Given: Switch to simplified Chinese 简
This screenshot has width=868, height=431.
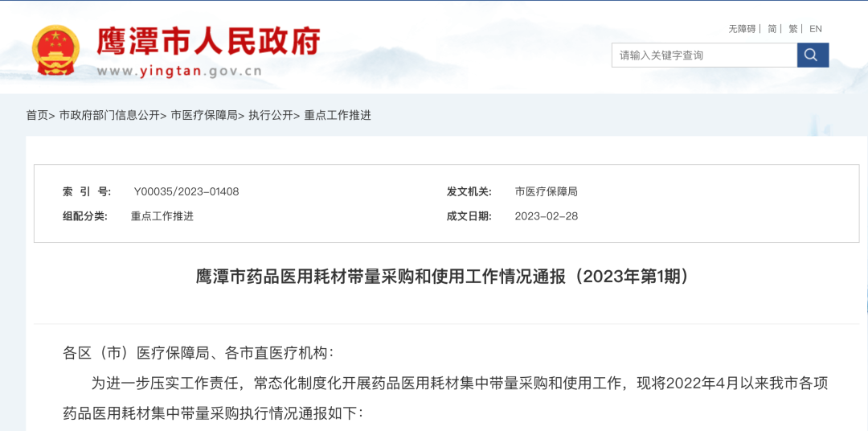Looking at the screenshot, I should pyautogui.click(x=772, y=29).
